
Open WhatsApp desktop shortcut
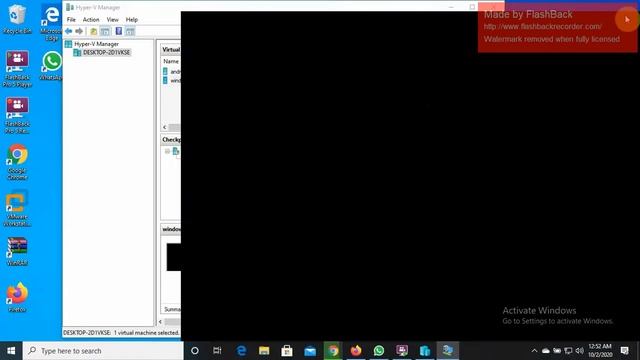click(52, 65)
